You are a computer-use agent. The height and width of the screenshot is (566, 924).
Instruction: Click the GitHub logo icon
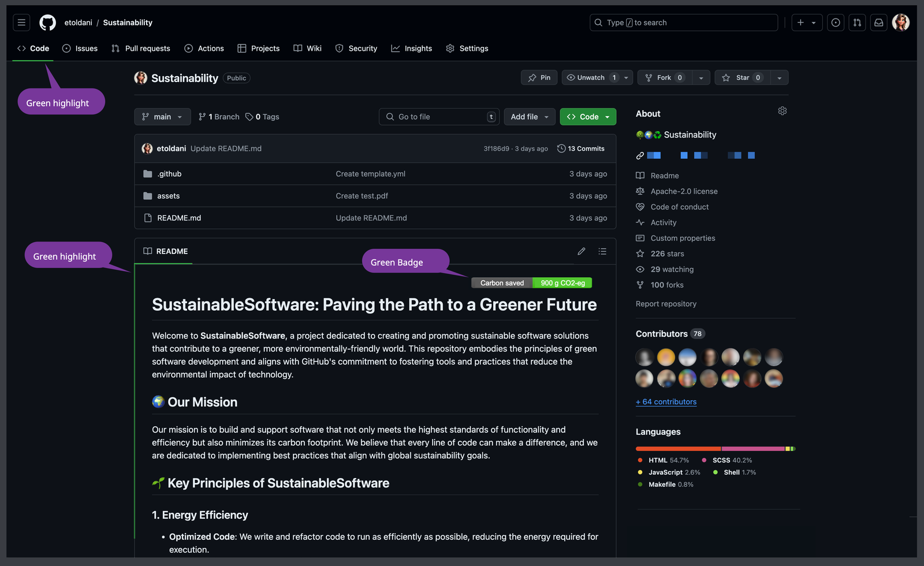pyautogui.click(x=47, y=23)
